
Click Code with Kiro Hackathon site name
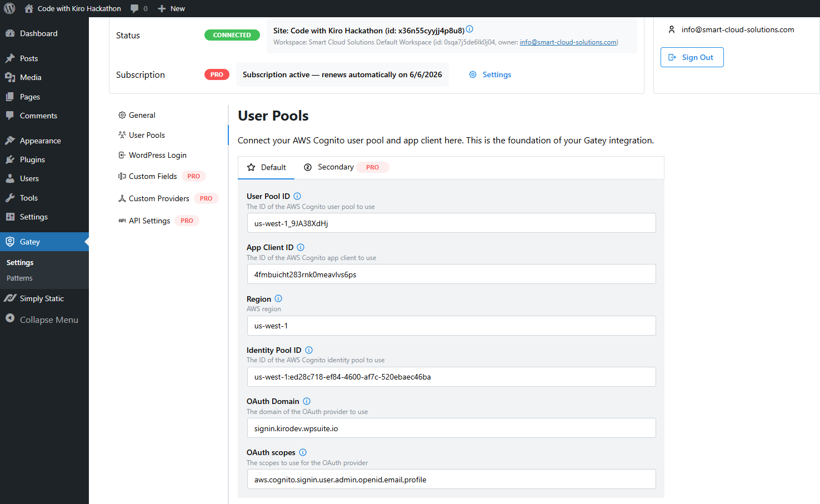[79, 8]
